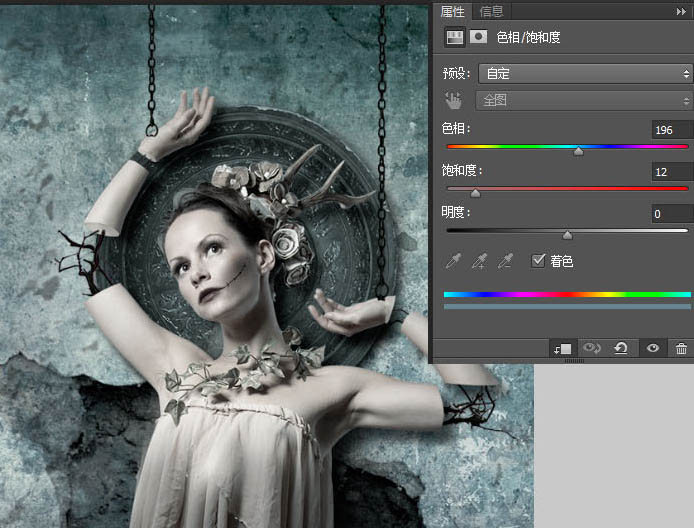The image size is (694, 528).
Task: Select the eyedropper tool
Action: coord(453,261)
